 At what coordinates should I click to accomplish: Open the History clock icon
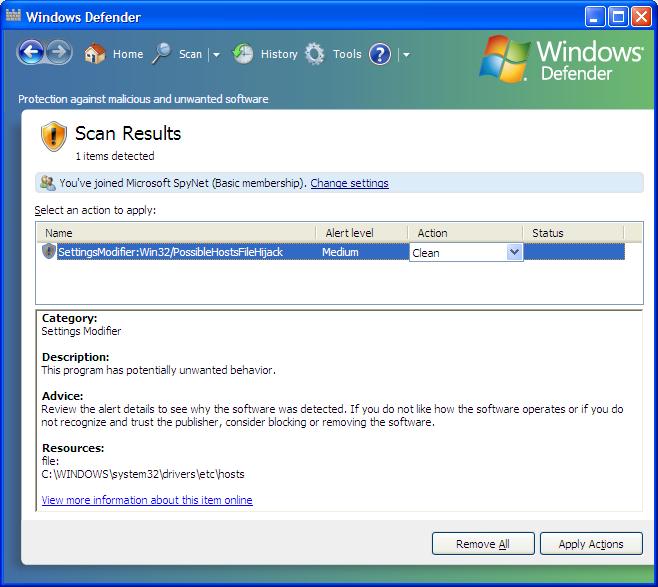(x=243, y=54)
